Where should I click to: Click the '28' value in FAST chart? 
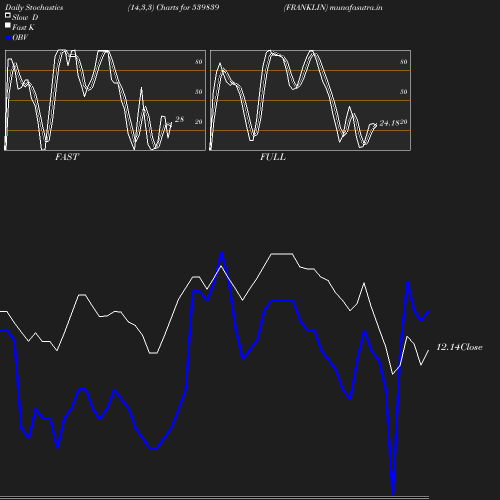(179, 119)
